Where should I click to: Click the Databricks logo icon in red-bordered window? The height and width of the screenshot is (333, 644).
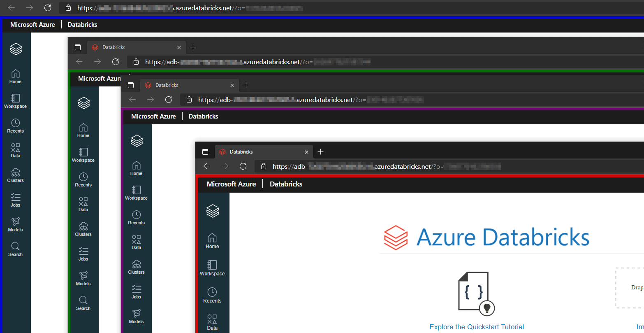(213, 211)
